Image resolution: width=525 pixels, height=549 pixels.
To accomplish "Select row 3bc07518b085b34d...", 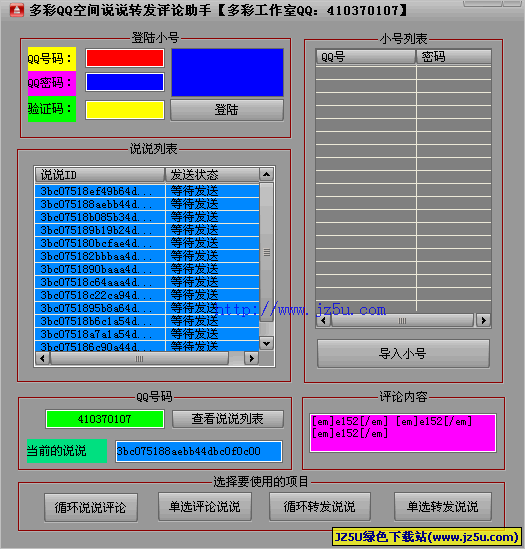I will pos(147,217).
